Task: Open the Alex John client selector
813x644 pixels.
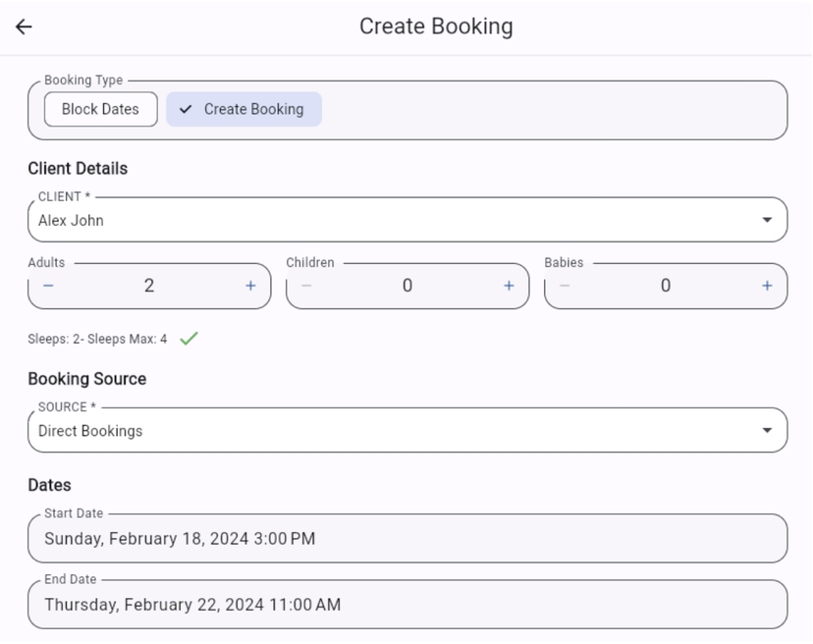Action: [x=407, y=220]
